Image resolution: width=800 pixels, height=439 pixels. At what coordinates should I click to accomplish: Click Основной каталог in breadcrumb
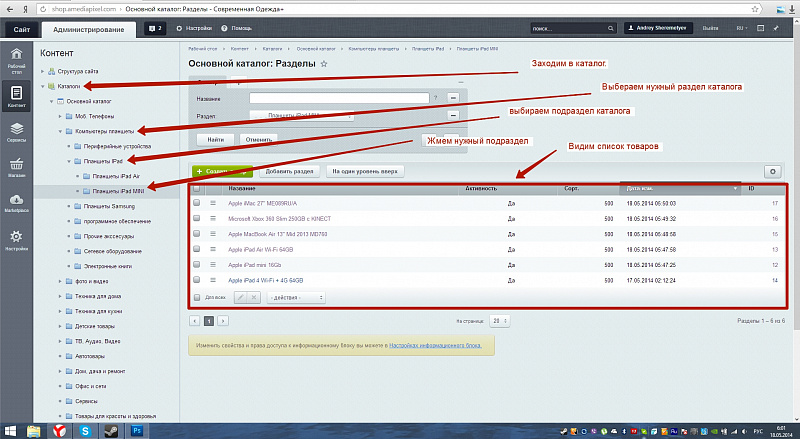(316, 49)
